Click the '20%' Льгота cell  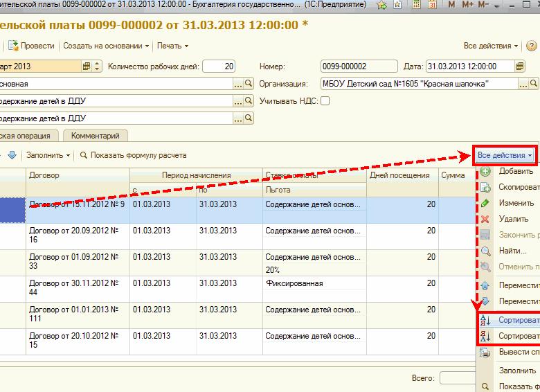pyautogui.click(x=314, y=269)
